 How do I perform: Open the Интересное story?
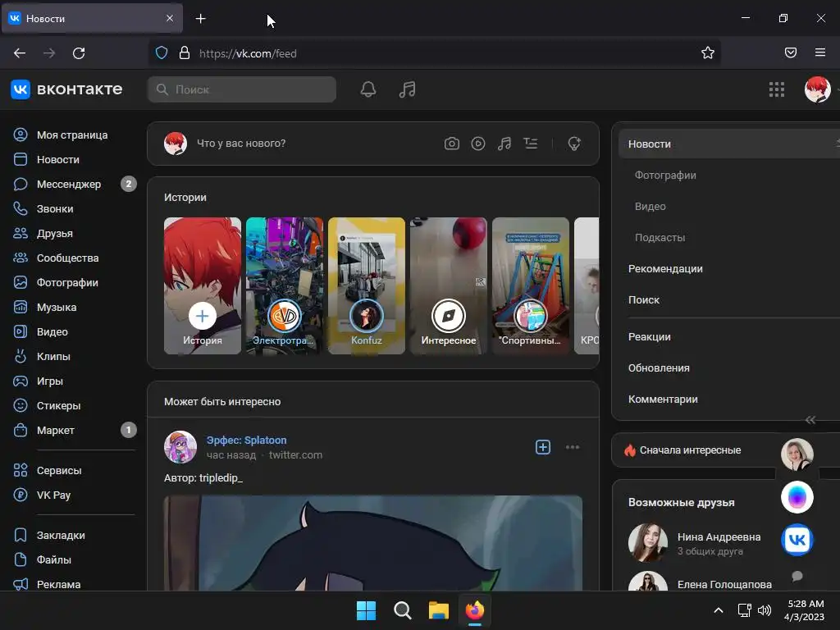[x=449, y=285]
